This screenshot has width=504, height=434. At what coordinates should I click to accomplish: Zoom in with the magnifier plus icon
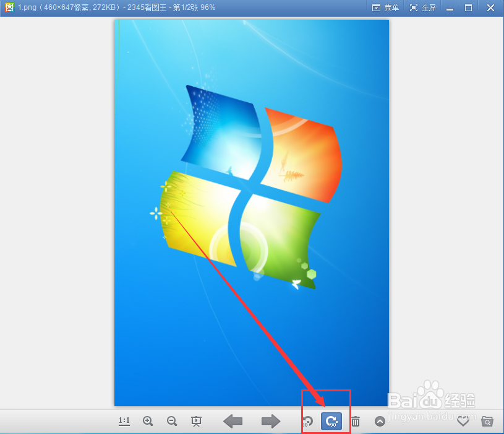click(148, 421)
